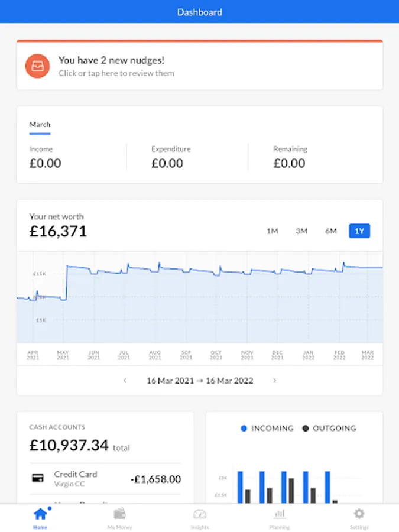Image resolution: width=399 pixels, height=532 pixels.
Task: Open the Virgin CC Credit Card account
Action: point(76,478)
